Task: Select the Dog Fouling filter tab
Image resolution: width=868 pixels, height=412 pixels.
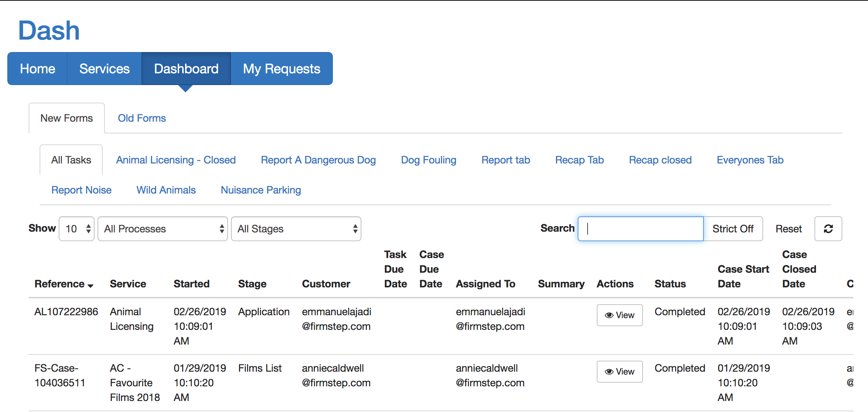Action: tap(429, 160)
